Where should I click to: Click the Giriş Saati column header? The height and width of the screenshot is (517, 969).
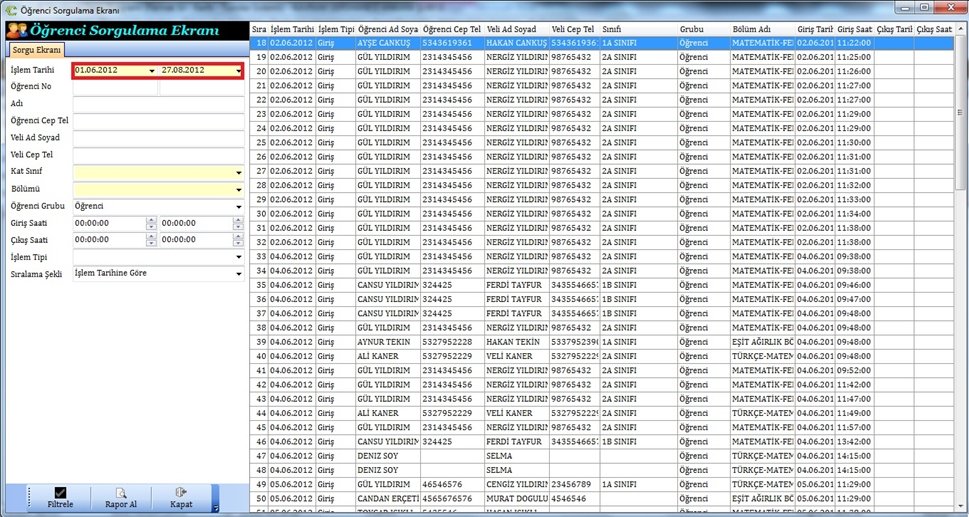(854, 30)
